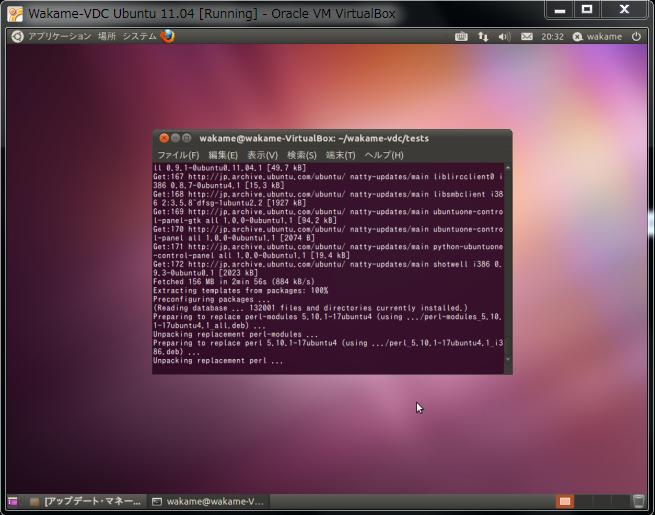655x515 pixels.
Task: Close the terminal window with the orange button
Action: click(164, 138)
